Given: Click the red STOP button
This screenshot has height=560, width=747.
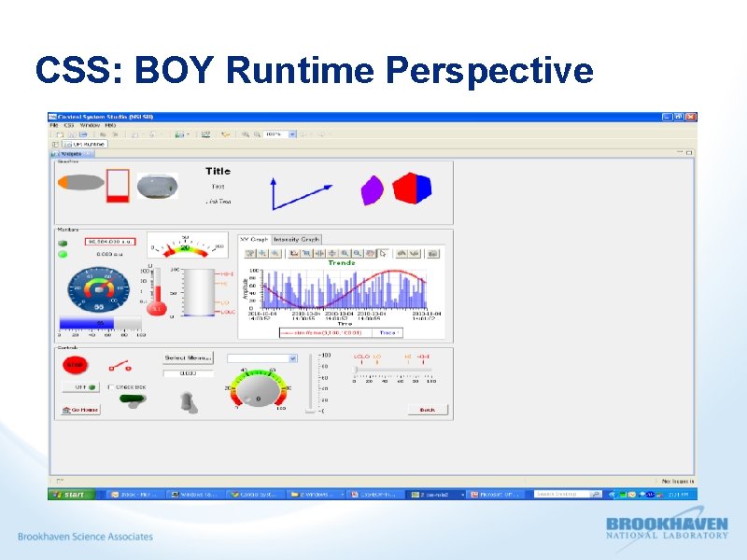Looking at the screenshot, I should [75, 365].
